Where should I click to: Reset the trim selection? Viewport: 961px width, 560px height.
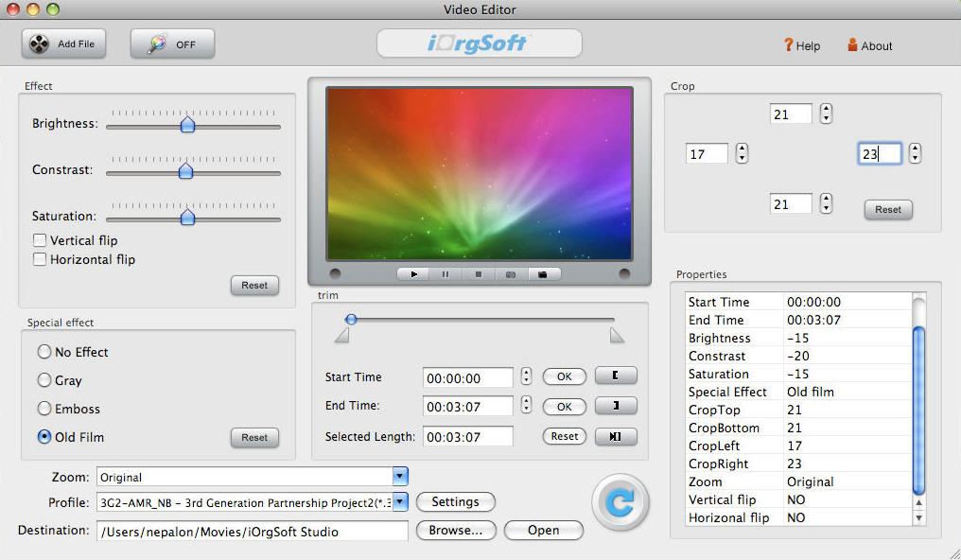564,436
